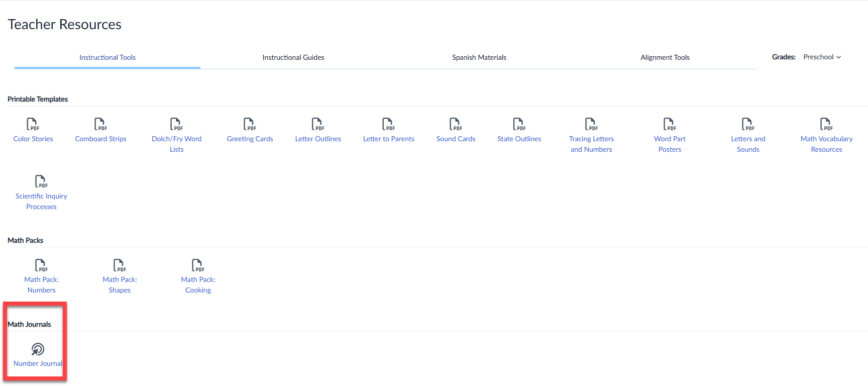Viewport: 868px width, 386px height.
Task: Open the Color Stories PDF icon
Action: pos(33,124)
